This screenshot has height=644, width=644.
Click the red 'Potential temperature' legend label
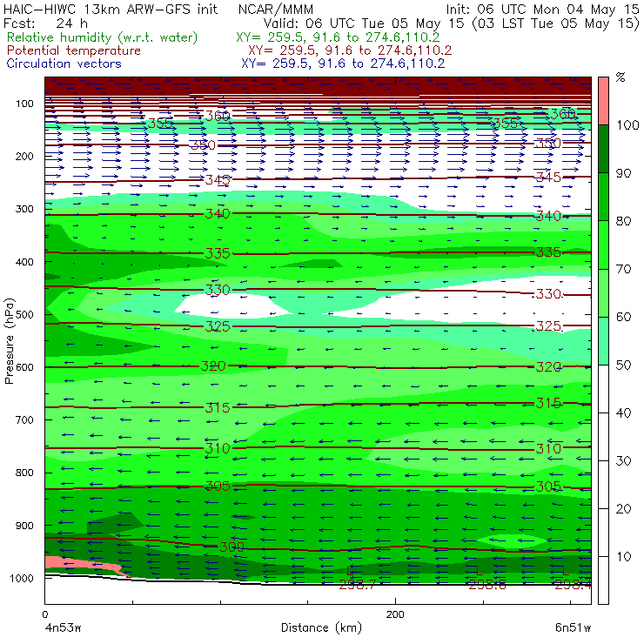point(73,50)
